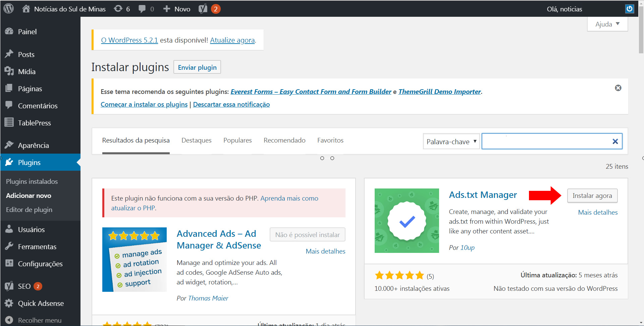Viewport: 644px width, 326px height.
Task: Open ThemeGrill Demo Importer link
Action: (440, 92)
